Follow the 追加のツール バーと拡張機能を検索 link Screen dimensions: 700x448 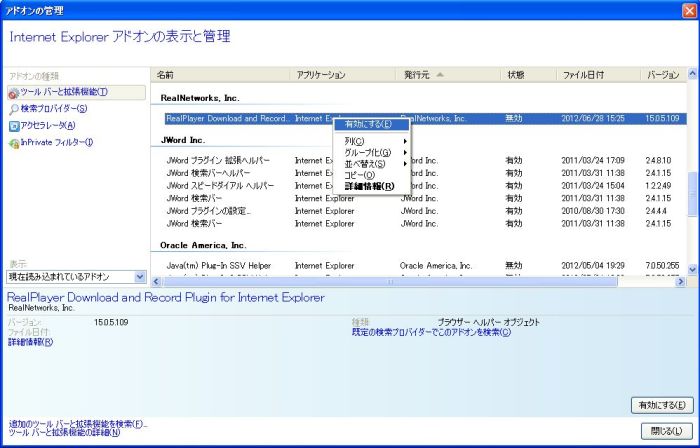pos(78,423)
